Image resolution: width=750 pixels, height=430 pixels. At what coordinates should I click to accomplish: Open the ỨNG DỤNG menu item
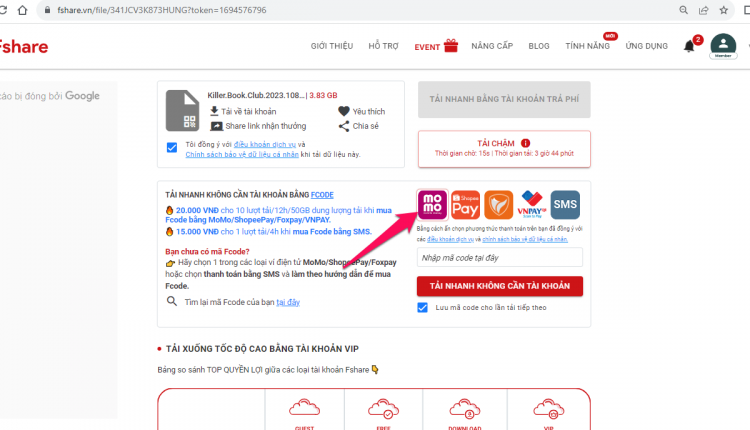click(x=647, y=46)
